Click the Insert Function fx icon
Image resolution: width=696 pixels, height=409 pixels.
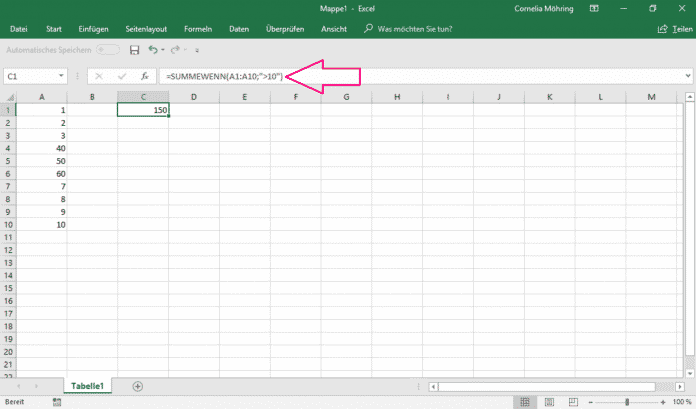click(144, 76)
